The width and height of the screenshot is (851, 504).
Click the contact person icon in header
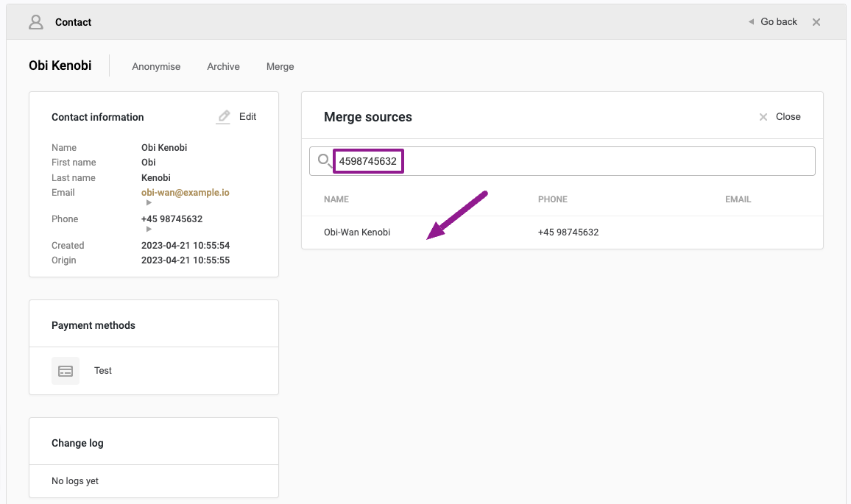point(36,22)
